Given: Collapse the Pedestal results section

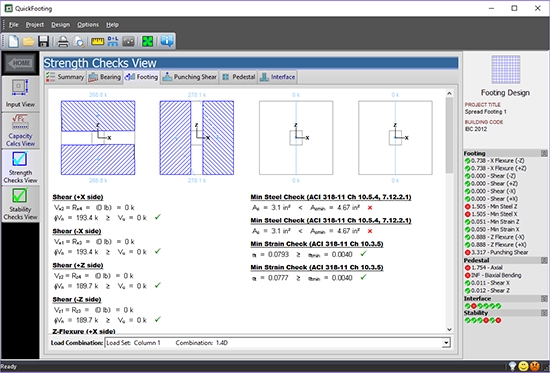Looking at the screenshot, I should pos(544,260).
